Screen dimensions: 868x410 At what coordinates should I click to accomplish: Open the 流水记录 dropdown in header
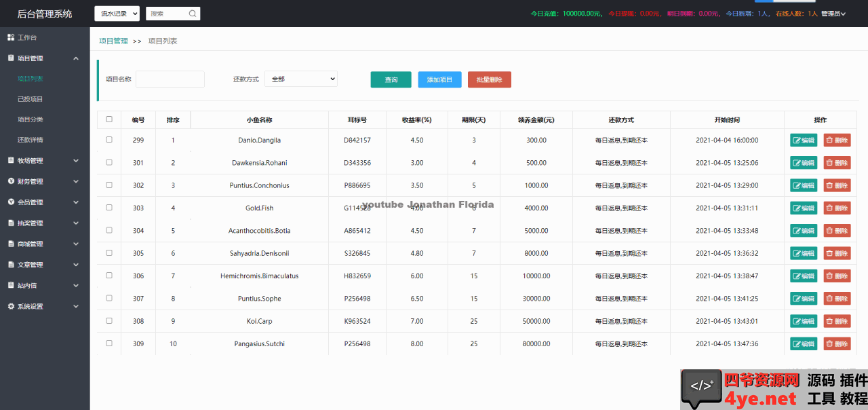[117, 14]
